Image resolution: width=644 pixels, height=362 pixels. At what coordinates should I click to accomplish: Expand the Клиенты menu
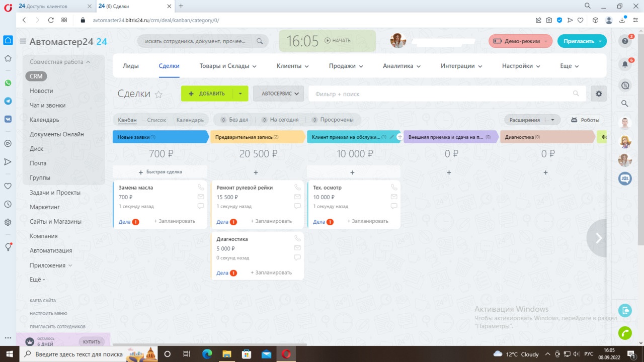(293, 66)
